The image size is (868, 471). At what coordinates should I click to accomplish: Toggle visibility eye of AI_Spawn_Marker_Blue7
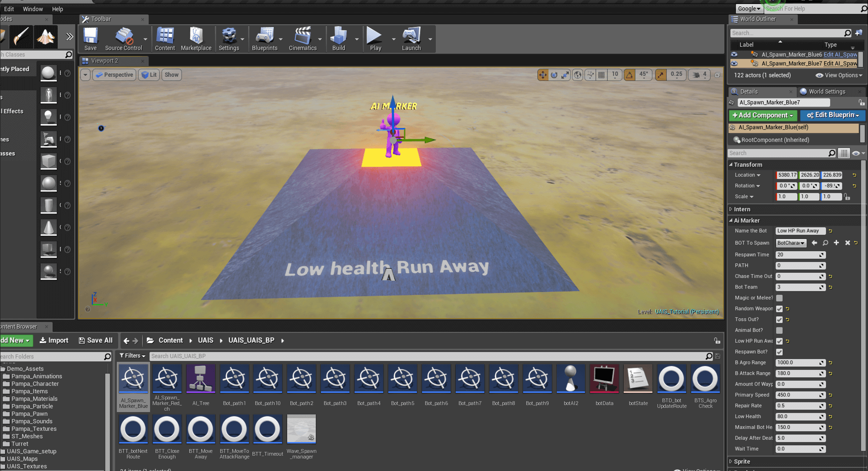[734, 64]
